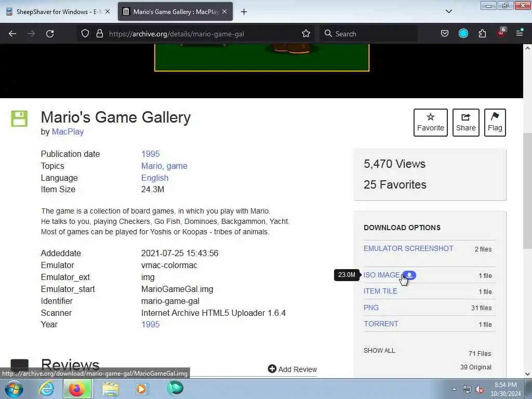This screenshot has width=532, height=399.
Task: Download the ISO IMAGE file
Action: tap(382, 275)
